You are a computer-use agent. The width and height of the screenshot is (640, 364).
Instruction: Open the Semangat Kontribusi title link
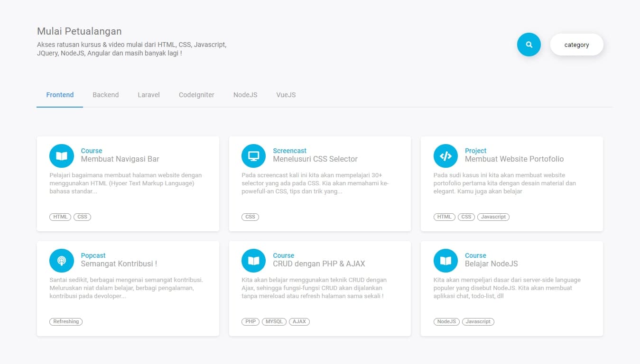[119, 264]
